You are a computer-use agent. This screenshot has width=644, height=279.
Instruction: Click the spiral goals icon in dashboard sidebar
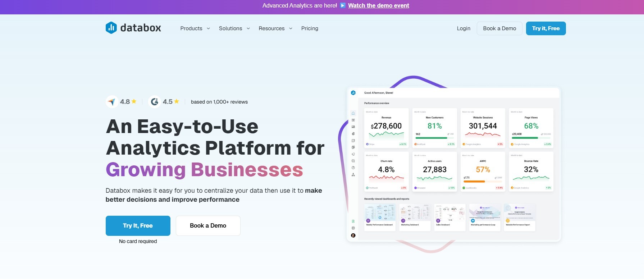click(x=353, y=134)
